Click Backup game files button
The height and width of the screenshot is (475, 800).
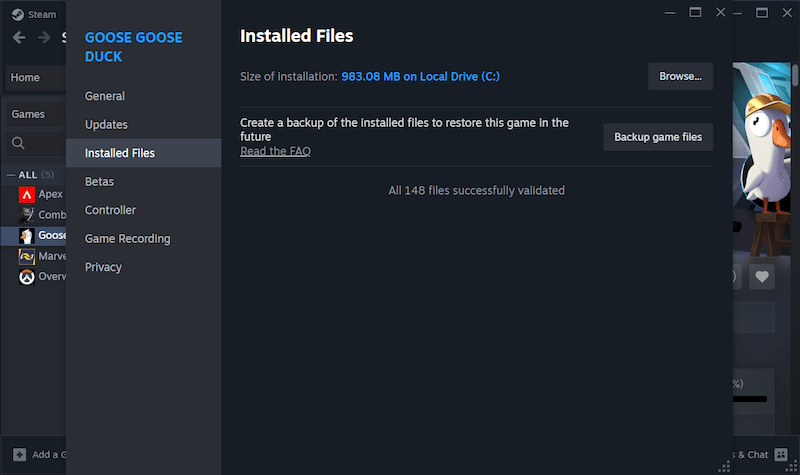coord(657,137)
